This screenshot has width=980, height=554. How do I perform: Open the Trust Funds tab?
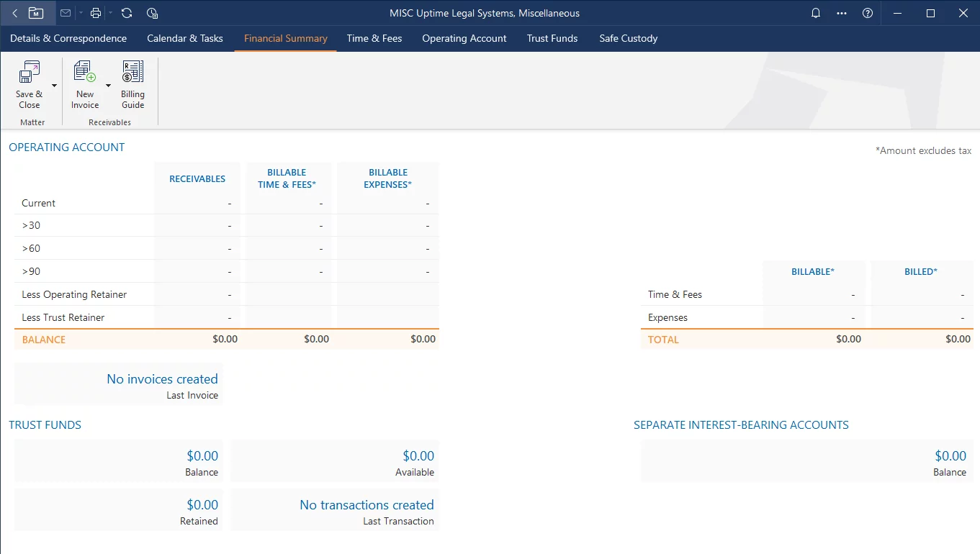tap(552, 38)
